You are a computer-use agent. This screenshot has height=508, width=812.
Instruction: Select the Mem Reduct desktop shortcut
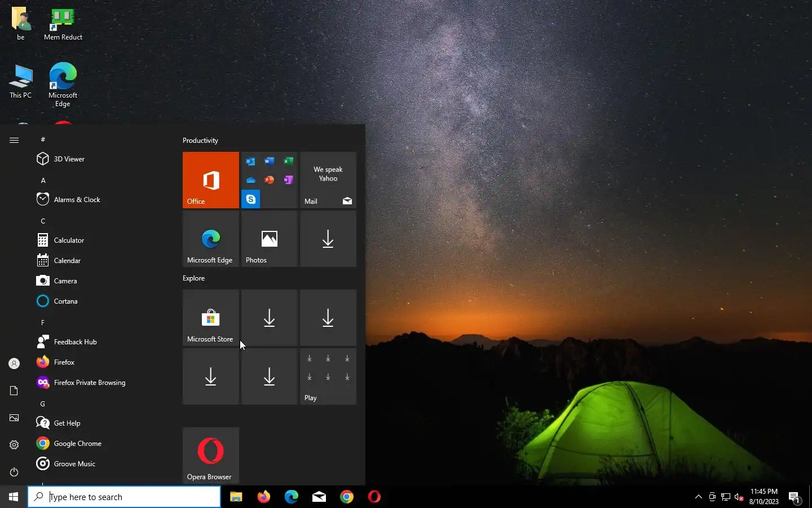[63, 24]
